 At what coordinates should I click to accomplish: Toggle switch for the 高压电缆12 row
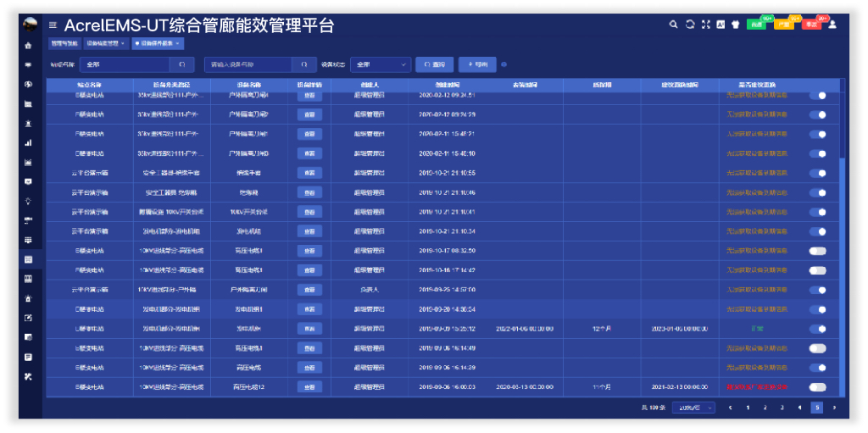tap(818, 387)
